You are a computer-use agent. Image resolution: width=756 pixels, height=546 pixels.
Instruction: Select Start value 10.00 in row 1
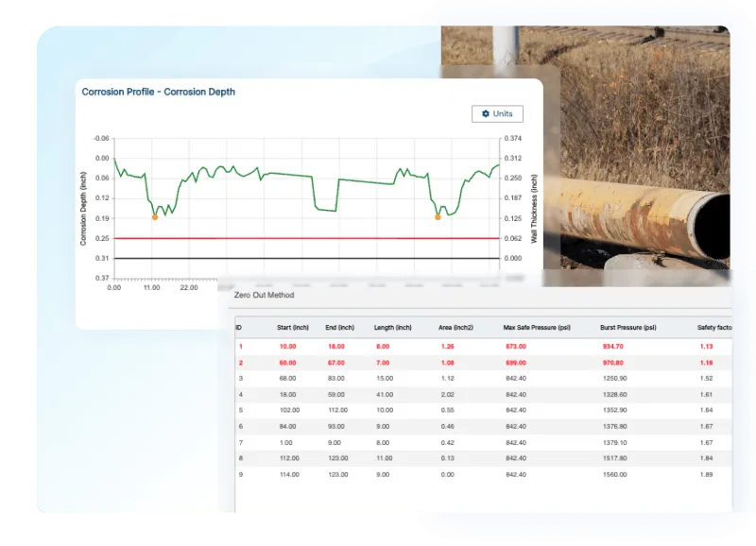288,347
